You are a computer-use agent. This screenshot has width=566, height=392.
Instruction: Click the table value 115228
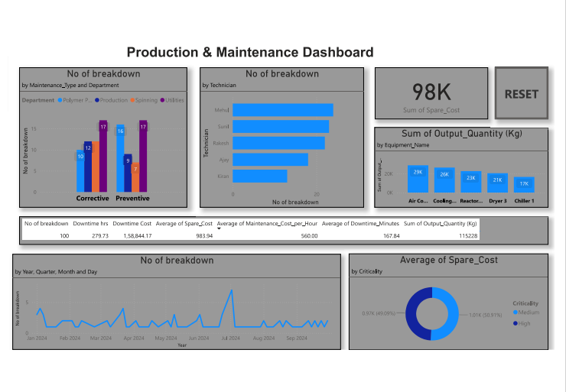[468, 236]
